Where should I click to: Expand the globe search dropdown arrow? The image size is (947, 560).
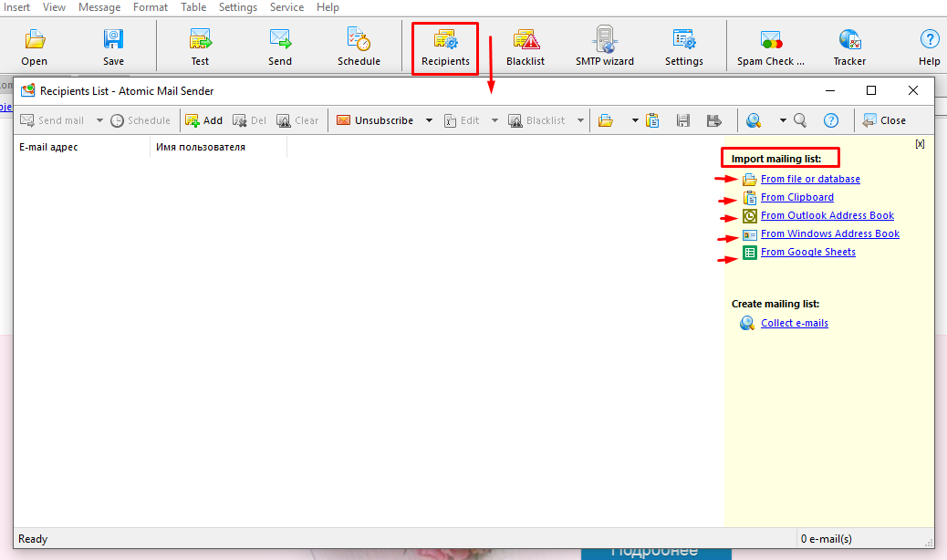[783, 120]
